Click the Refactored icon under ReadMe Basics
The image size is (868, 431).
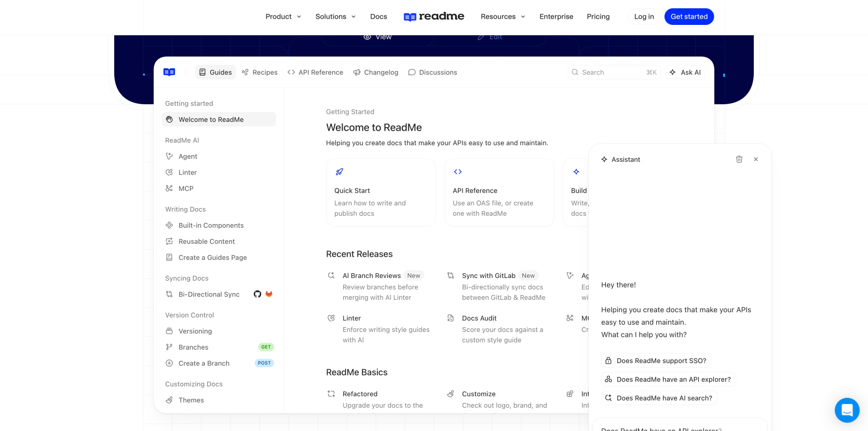pos(331,394)
